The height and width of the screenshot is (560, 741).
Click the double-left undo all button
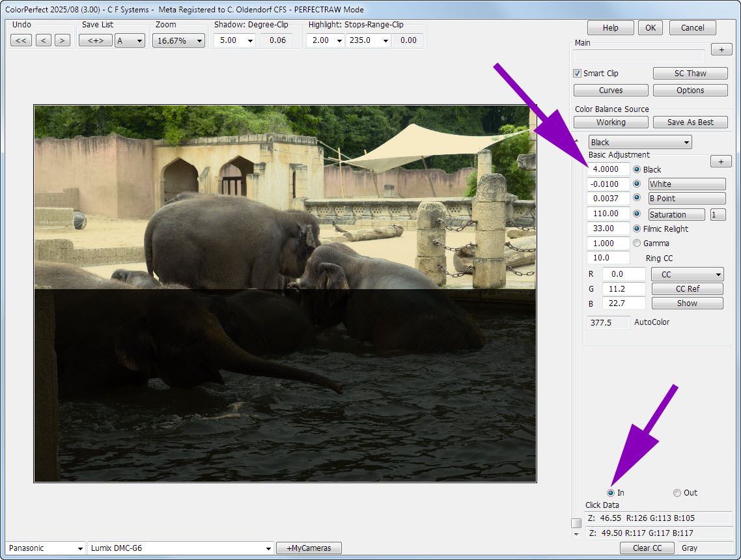click(21, 40)
